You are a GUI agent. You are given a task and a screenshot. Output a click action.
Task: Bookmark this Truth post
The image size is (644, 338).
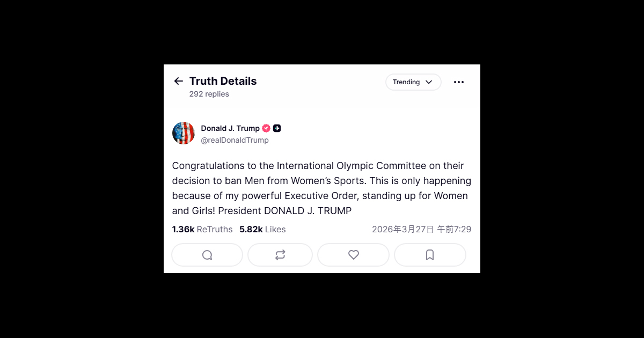(430, 255)
